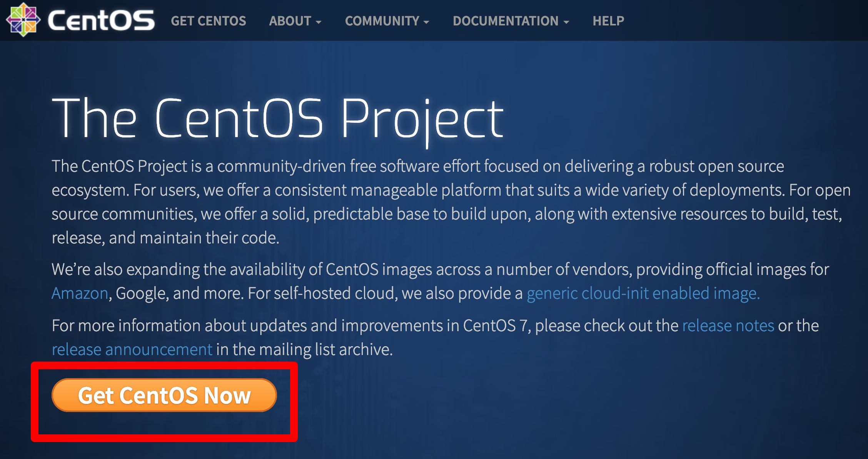Viewport: 868px width, 459px height.
Task: Click the heading The CentOS Project
Action: (278, 117)
